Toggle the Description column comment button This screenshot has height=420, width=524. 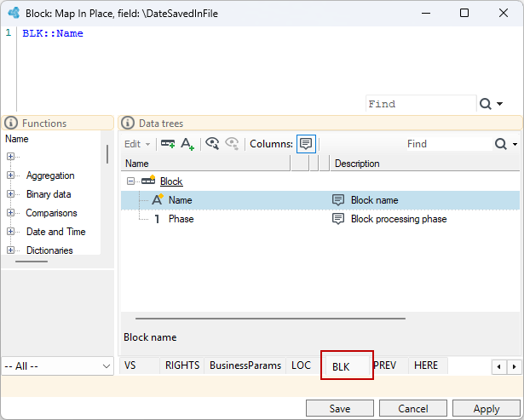click(x=306, y=144)
